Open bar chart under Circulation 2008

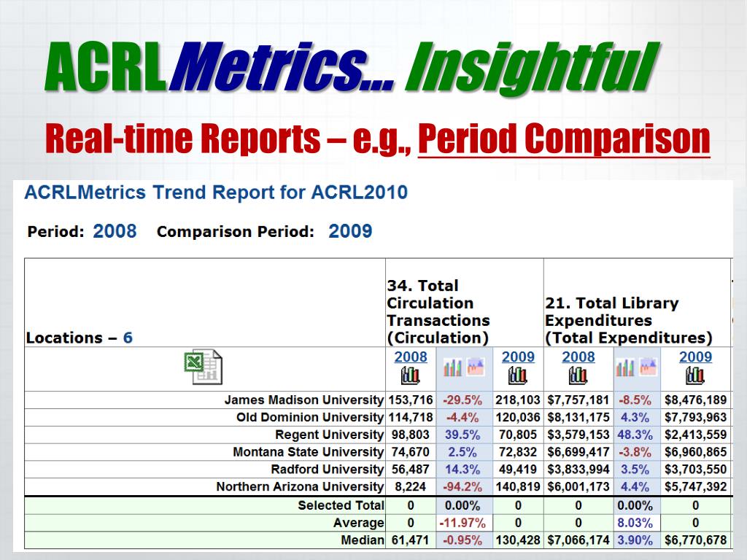click(410, 376)
